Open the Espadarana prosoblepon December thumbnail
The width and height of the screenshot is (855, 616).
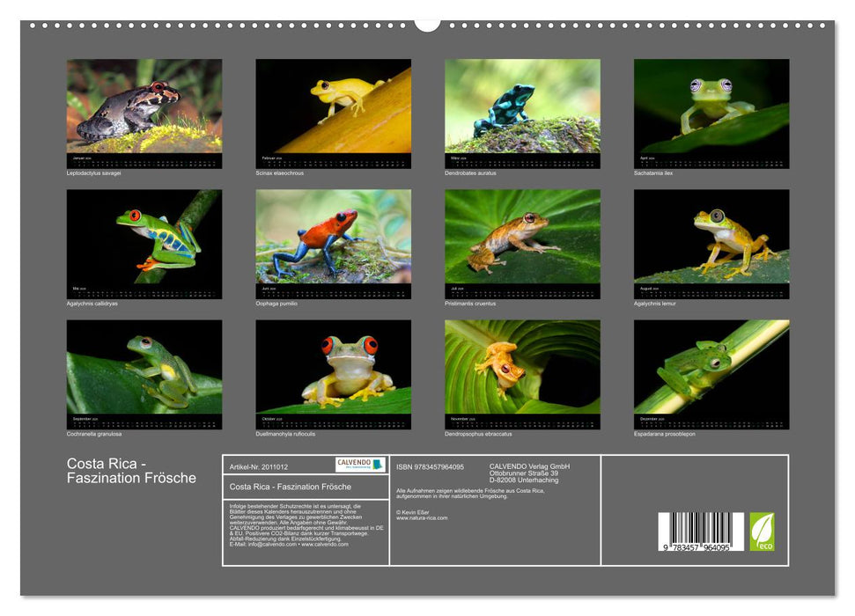pos(711,368)
